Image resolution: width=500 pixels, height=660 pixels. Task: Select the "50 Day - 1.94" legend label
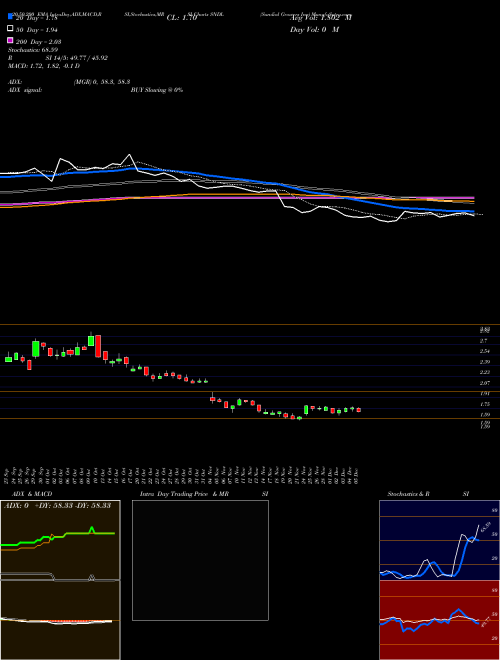[36, 29]
